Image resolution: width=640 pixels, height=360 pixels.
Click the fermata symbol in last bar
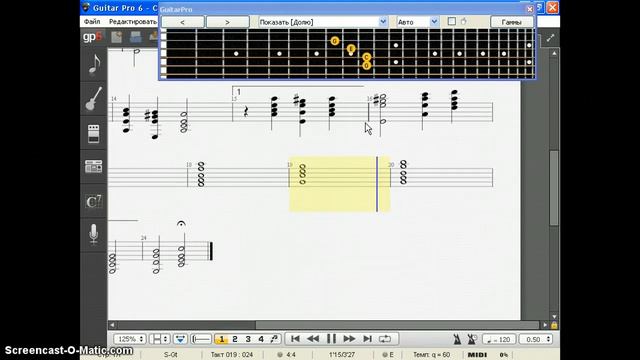click(x=181, y=224)
